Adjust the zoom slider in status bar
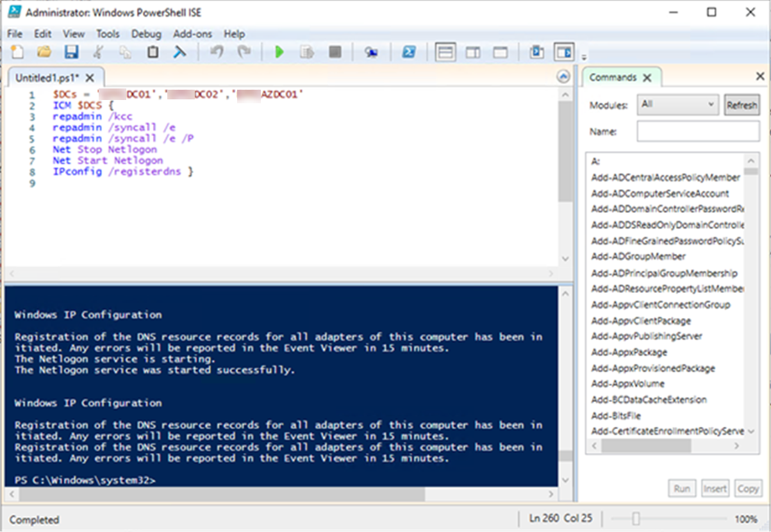 [636, 518]
